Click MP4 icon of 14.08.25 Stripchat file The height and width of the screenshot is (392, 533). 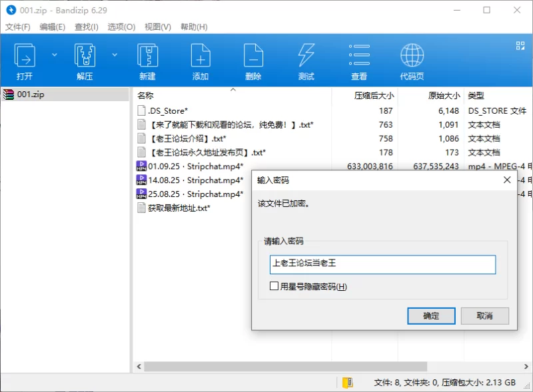pyautogui.click(x=141, y=180)
